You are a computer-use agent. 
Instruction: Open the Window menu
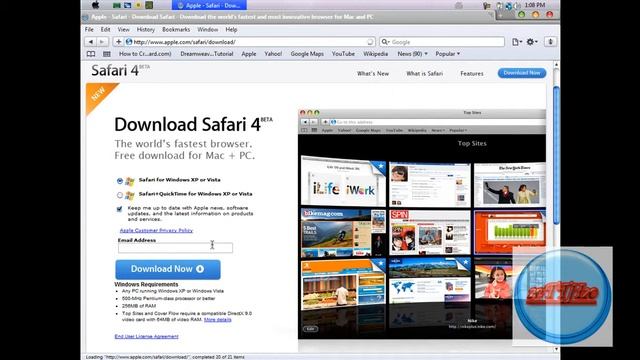(x=207, y=29)
